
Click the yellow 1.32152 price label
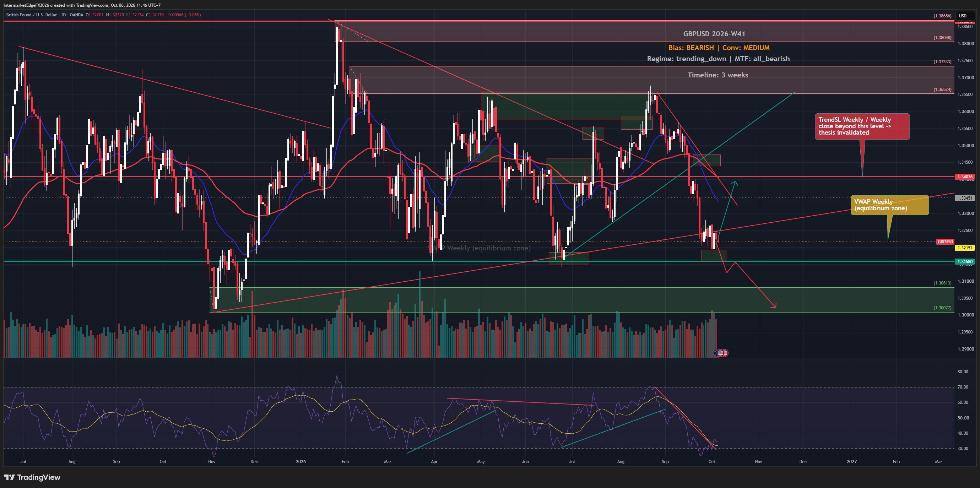[965, 248]
